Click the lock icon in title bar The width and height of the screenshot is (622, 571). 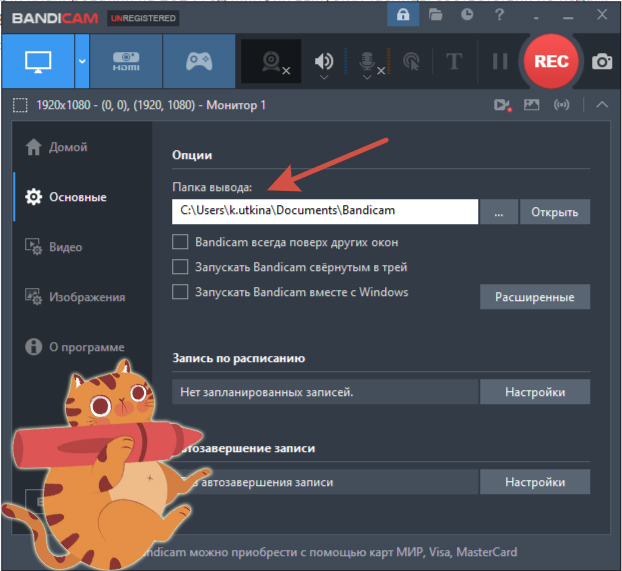point(403,15)
